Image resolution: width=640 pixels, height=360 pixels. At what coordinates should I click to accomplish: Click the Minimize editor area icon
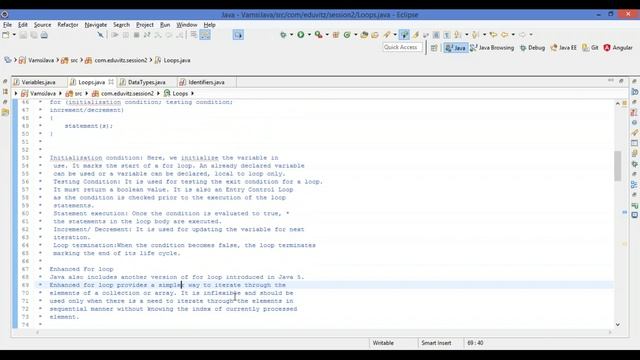point(611,81)
